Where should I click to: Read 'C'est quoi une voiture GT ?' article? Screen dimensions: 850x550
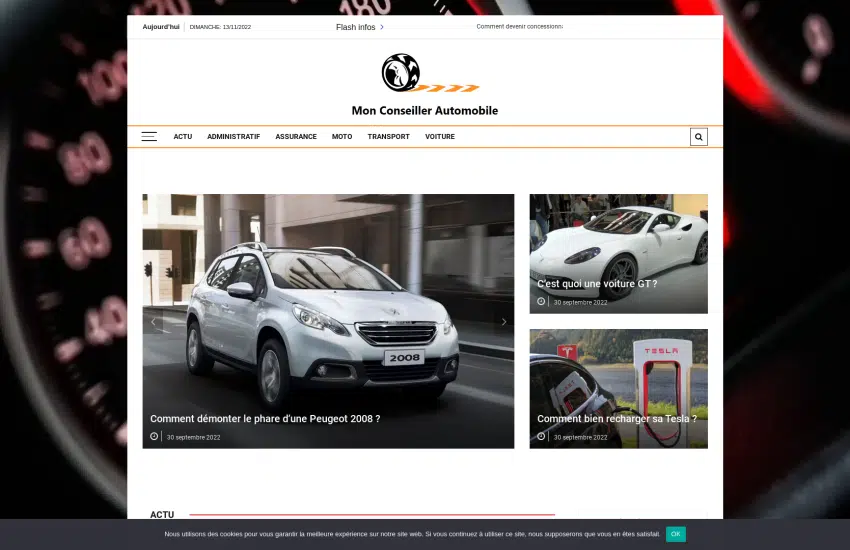(597, 284)
